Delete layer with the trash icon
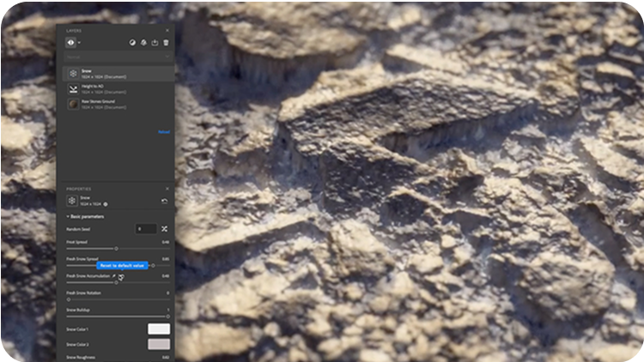The image size is (644, 362). (x=166, y=42)
